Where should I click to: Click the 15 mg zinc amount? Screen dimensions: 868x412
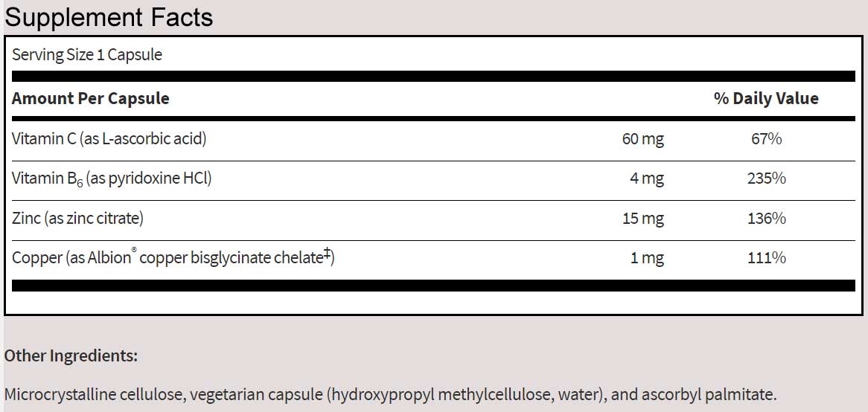[642, 219]
